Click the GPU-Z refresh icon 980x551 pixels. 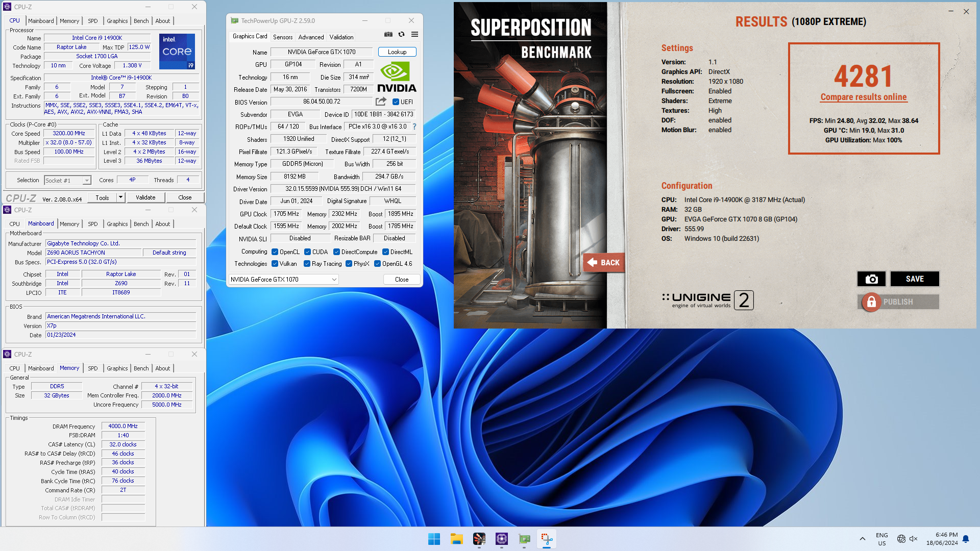pyautogui.click(x=402, y=34)
